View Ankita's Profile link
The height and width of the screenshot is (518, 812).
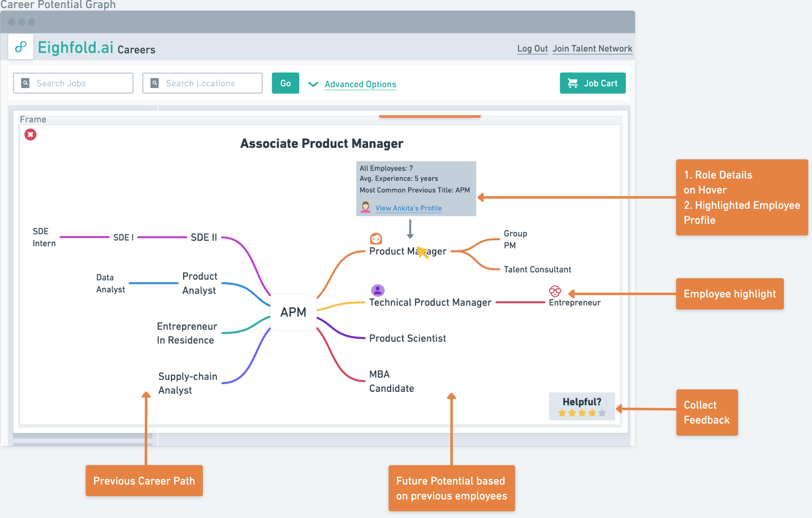(x=408, y=208)
